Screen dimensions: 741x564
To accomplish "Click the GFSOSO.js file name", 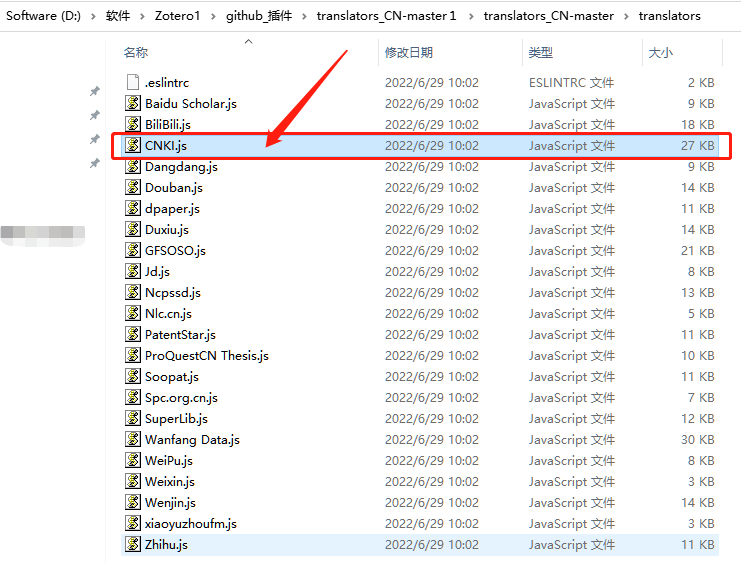I will click(175, 251).
